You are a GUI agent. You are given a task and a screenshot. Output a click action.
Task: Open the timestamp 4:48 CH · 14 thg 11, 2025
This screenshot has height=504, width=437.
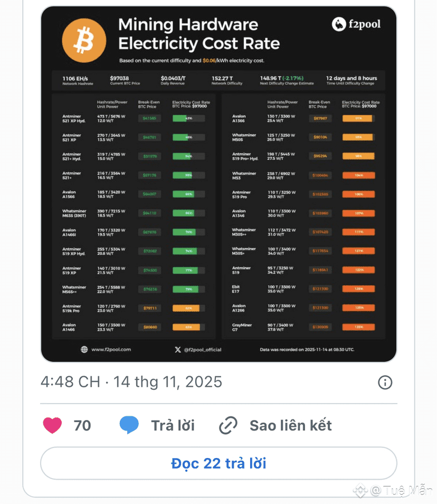[131, 382]
